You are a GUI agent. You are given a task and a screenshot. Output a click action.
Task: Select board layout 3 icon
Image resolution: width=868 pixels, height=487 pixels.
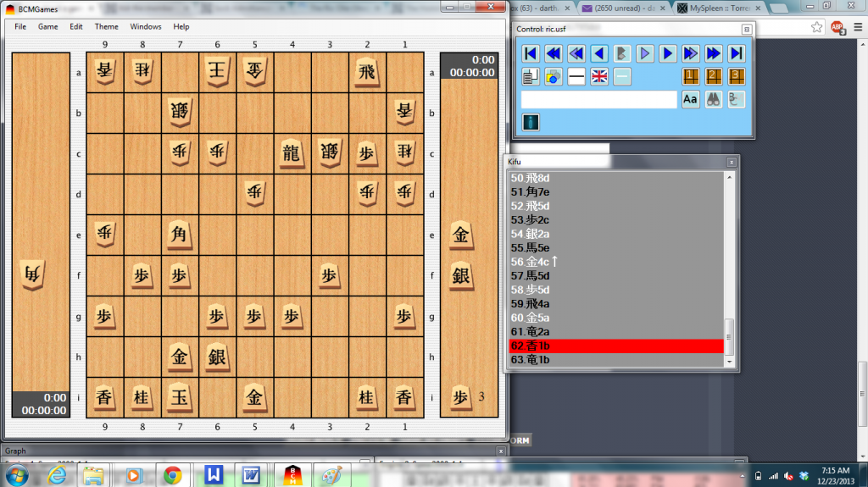(737, 76)
